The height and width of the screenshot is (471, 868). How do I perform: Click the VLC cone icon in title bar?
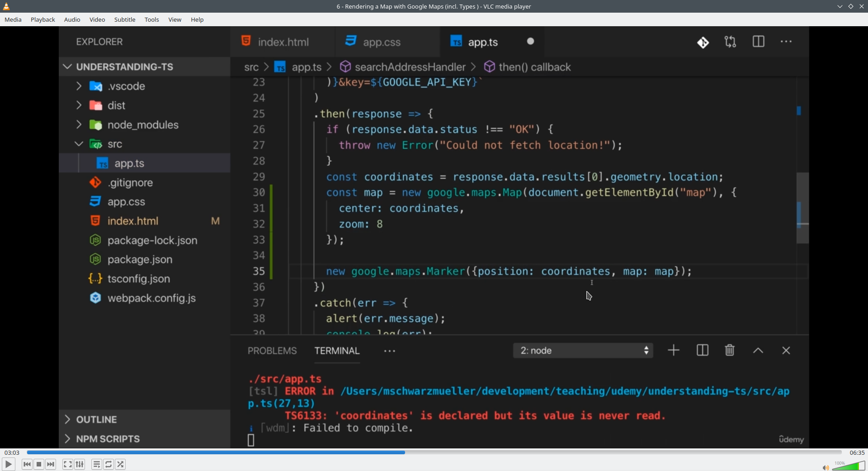point(6,6)
